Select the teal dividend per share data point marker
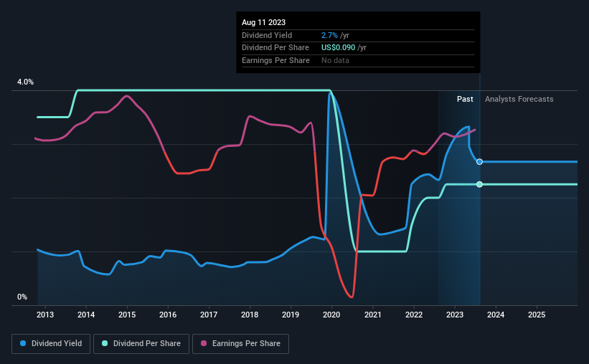This screenshot has height=364, width=589. click(479, 184)
